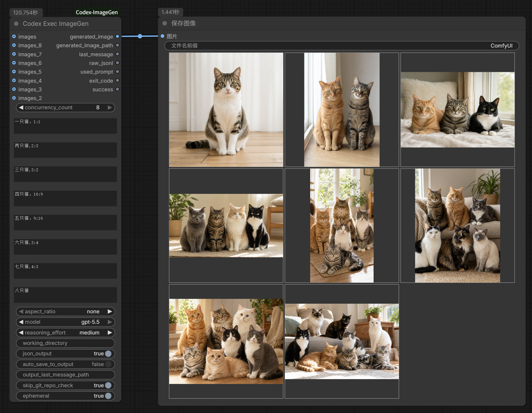Click the prompt box containing 一只猫，1:1
532x413 pixels.
(65, 126)
